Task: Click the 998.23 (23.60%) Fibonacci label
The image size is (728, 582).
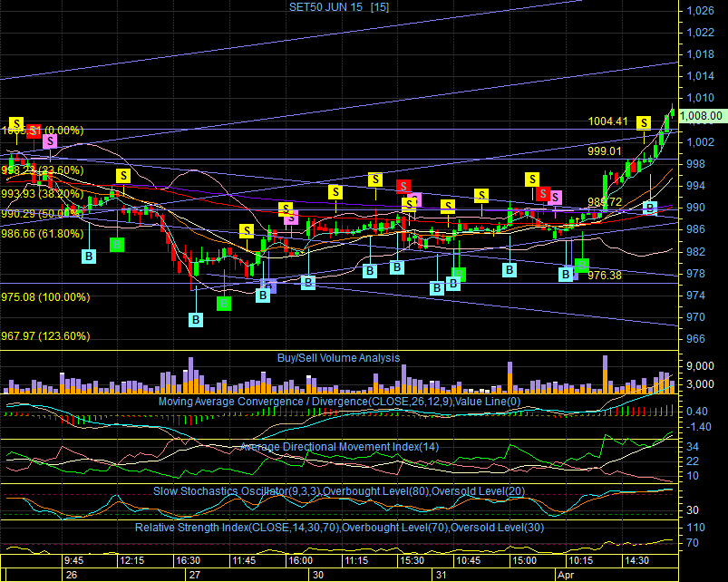Action: [43, 170]
